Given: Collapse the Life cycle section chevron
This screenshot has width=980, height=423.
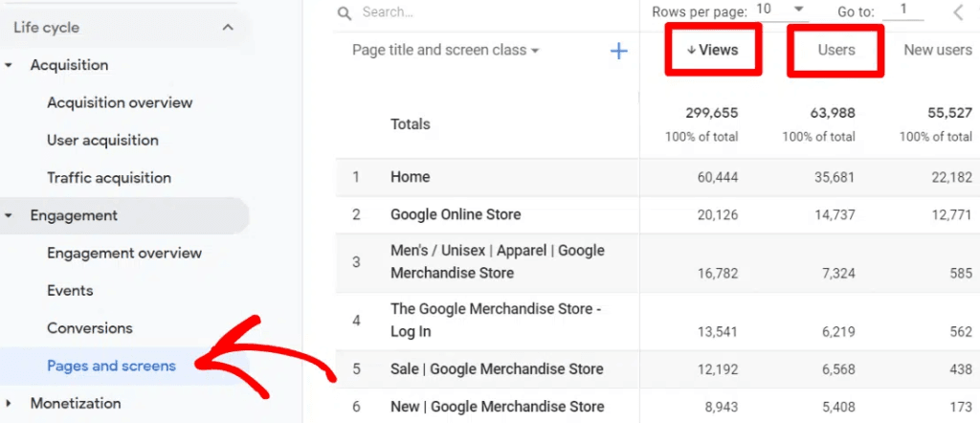Looking at the screenshot, I should [x=228, y=28].
